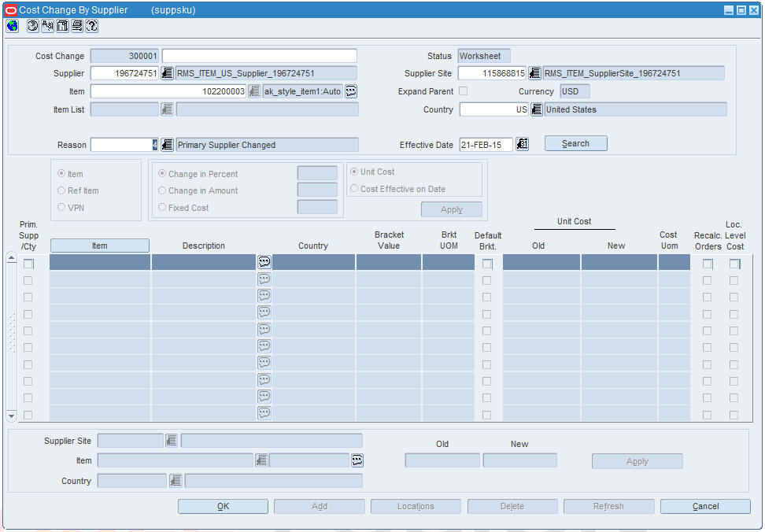Click the Supplier field showing 196724751
Image resolution: width=765 pixels, height=532 pixels.
click(125, 73)
